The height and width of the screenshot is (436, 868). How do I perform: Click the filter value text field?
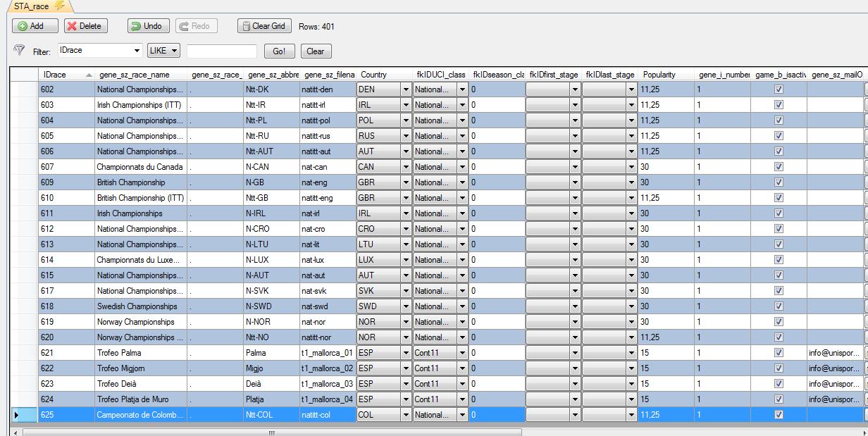[222, 51]
